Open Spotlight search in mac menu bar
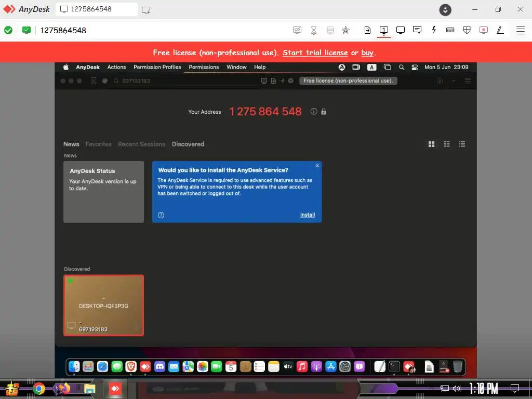This screenshot has height=399, width=532. (x=402, y=67)
